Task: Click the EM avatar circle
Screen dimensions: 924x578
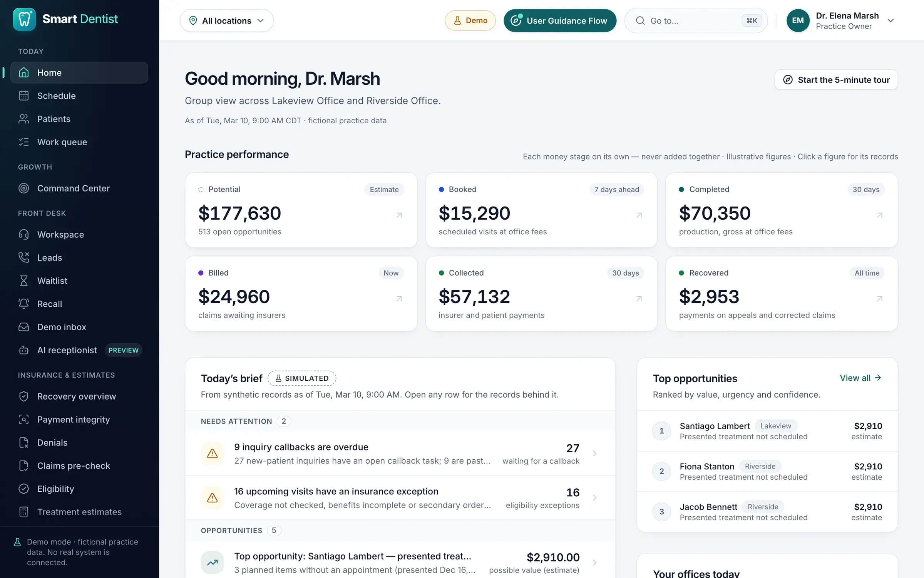Action: [798, 20]
